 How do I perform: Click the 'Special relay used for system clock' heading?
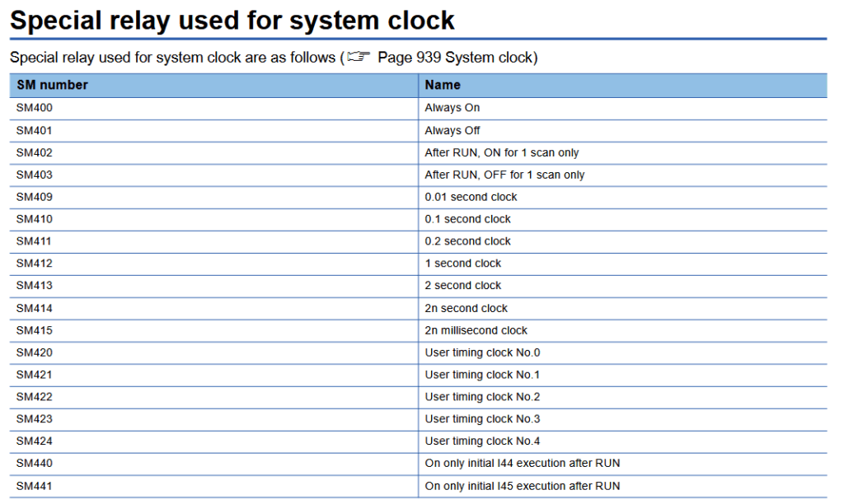click(x=232, y=20)
